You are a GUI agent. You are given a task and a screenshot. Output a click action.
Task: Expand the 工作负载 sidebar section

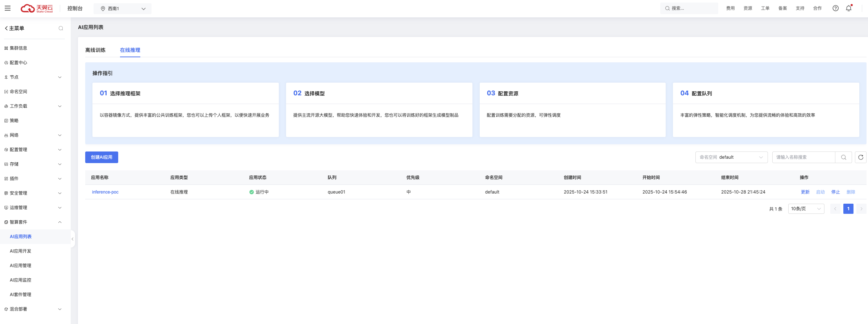(33, 106)
